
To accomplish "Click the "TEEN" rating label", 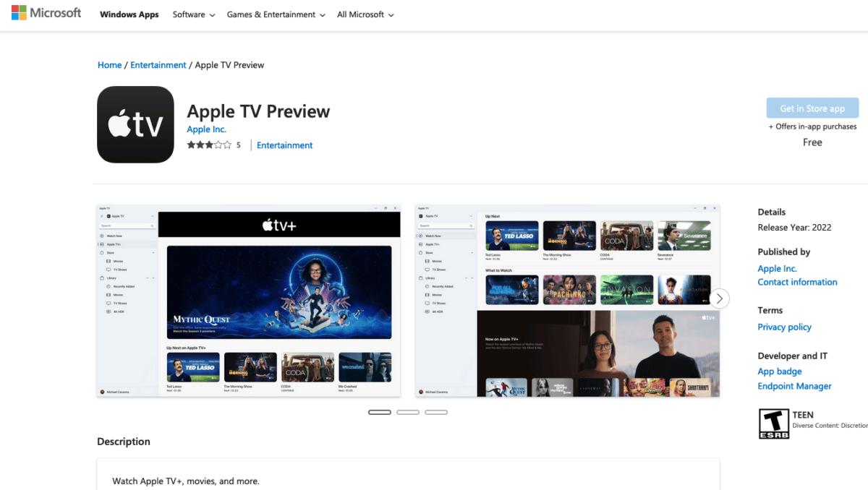I will (803, 415).
